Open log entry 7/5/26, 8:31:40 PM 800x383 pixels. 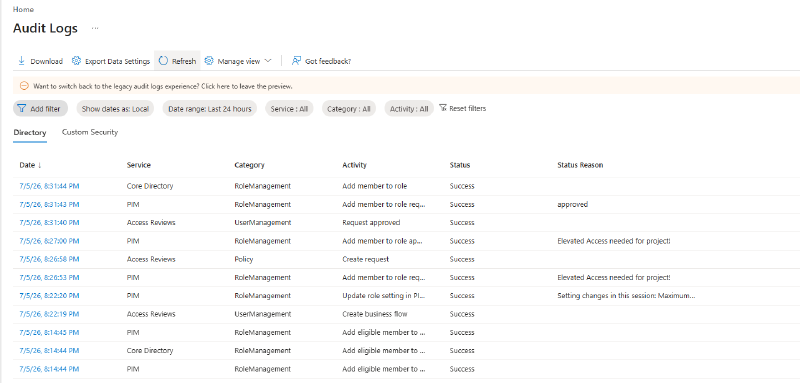tap(49, 223)
